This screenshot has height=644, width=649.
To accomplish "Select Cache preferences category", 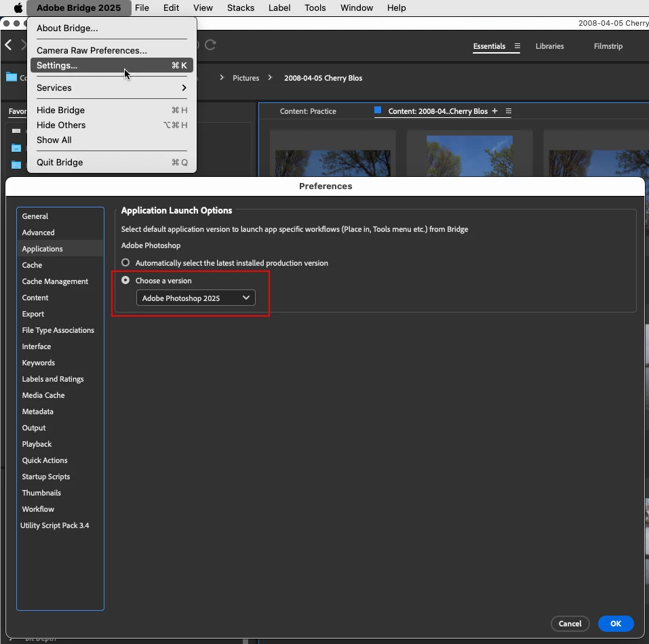I will tap(60, 264).
